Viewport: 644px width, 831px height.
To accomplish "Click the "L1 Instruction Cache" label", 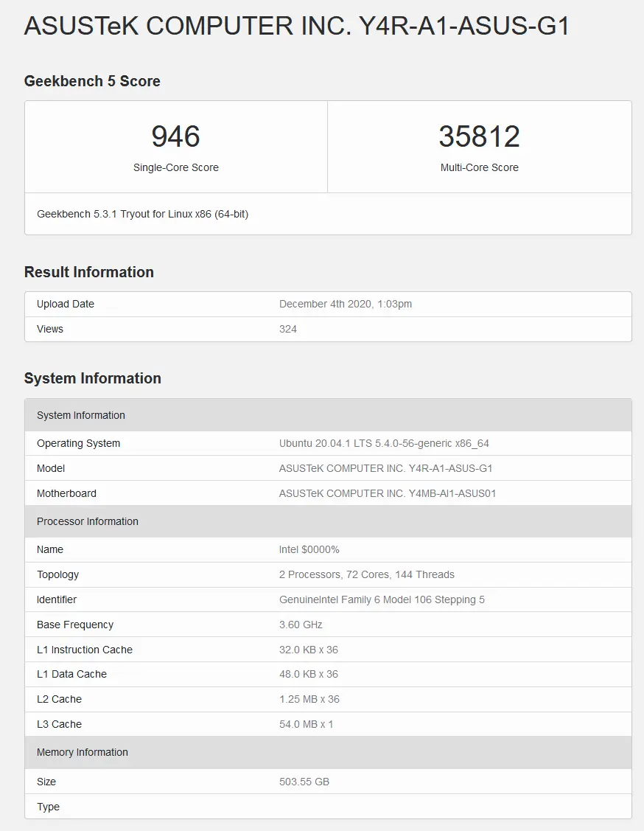I will pyautogui.click(x=85, y=650).
